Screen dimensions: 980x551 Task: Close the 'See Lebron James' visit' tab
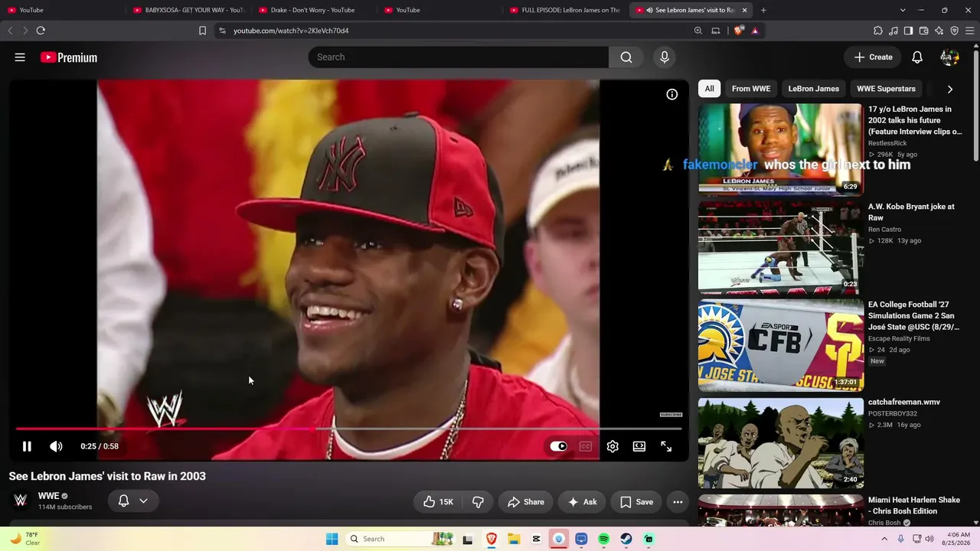(x=744, y=10)
